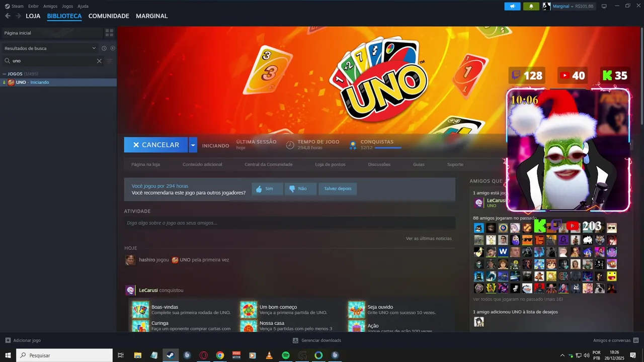Show hidden system tray icons
The image size is (644, 362).
[x=562, y=355]
